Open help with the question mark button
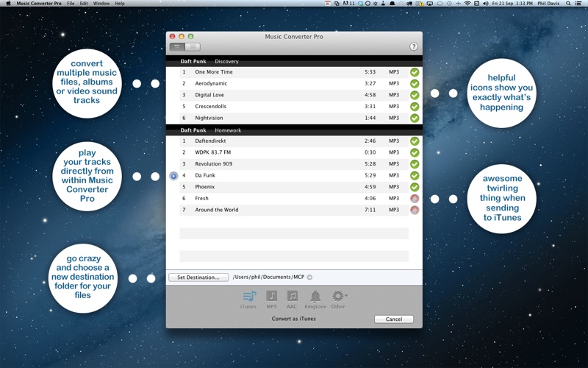 tap(414, 46)
